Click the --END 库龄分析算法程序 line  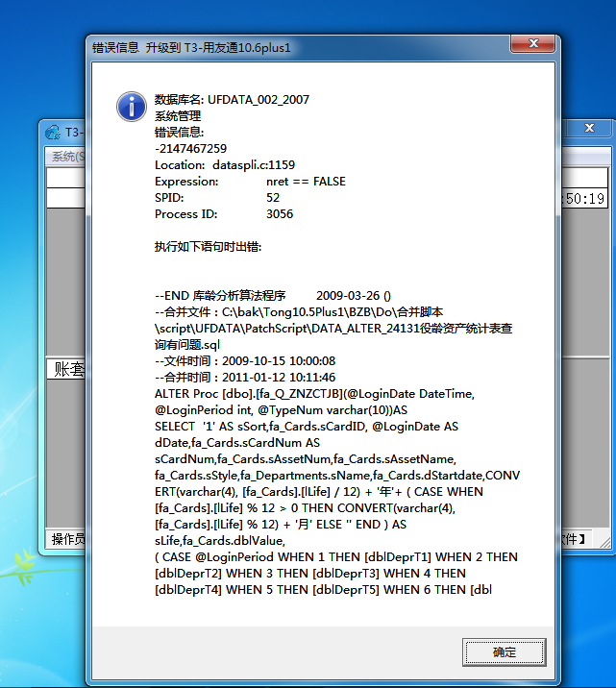pos(273,295)
